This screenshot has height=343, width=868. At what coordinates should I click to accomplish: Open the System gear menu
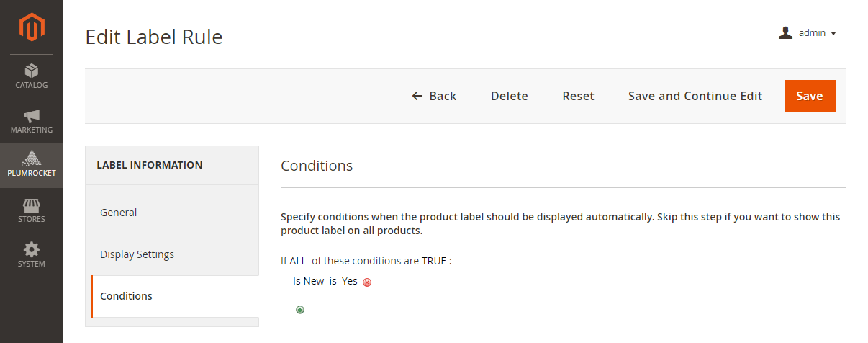tap(32, 255)
